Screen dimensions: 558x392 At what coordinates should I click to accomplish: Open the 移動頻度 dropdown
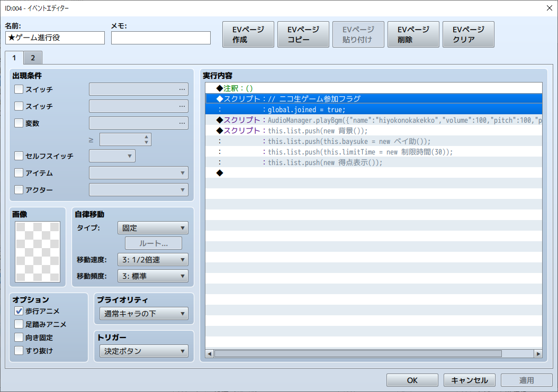point(152,276)
